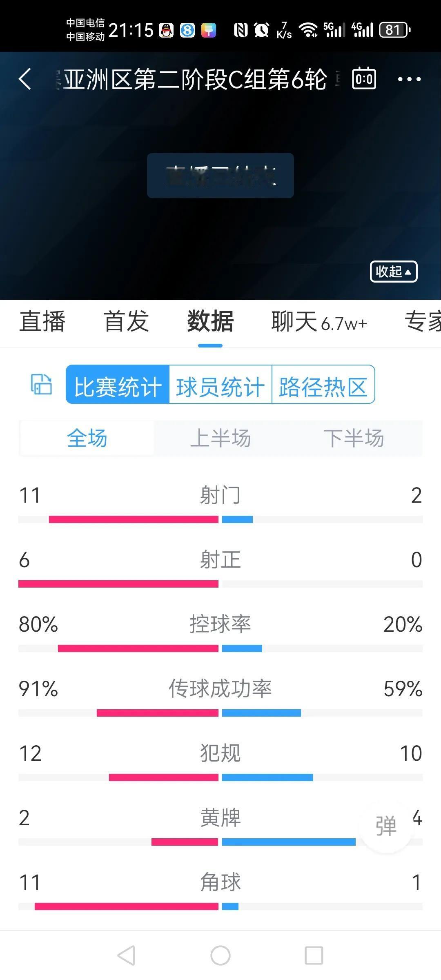441x980 pixels.
Task: Collapse the video with 收起 button
Action: coord(394,272)
